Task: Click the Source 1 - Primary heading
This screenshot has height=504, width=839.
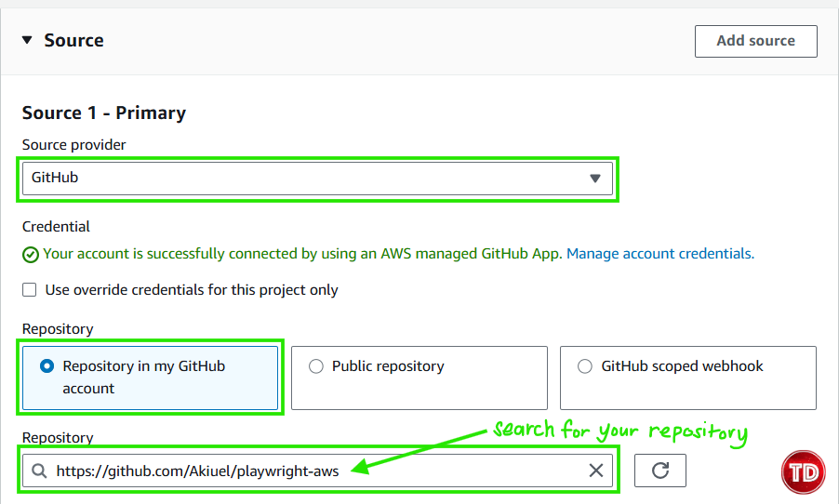Action: pos(104,113)
